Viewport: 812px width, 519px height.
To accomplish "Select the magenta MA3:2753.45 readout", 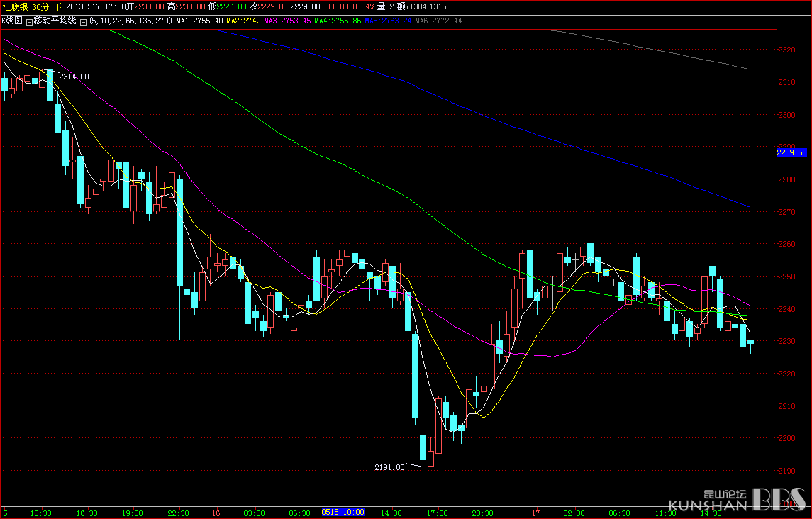I will (x=287, y=21).
